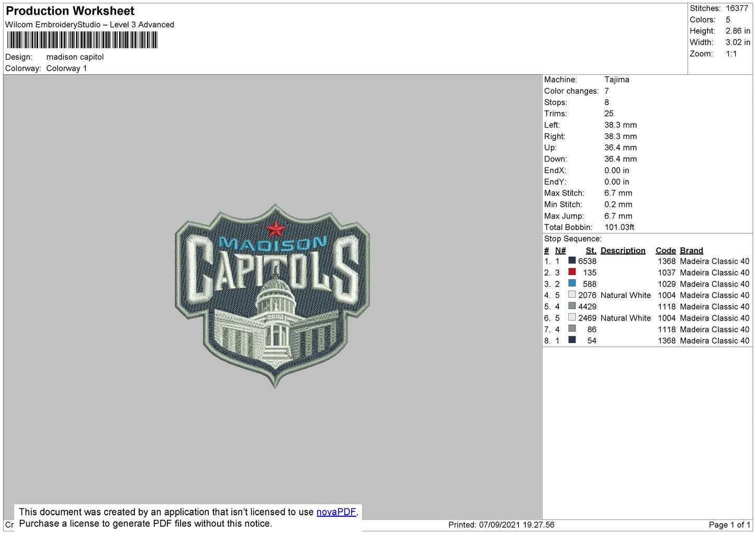Click the width value '3.02 in'
The image size is (756, 534).
tap(738, 42)
